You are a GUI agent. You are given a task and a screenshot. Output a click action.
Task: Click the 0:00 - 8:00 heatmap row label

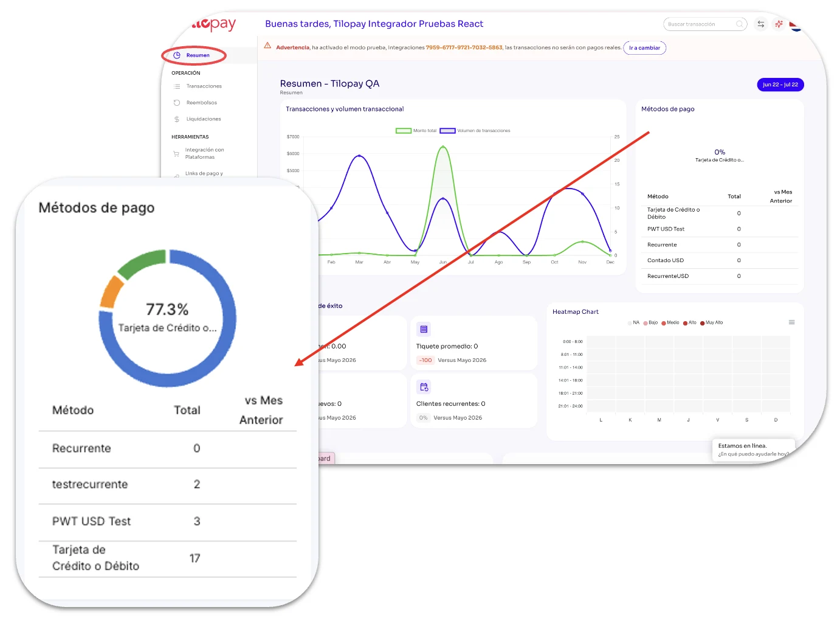coord(573,342)
